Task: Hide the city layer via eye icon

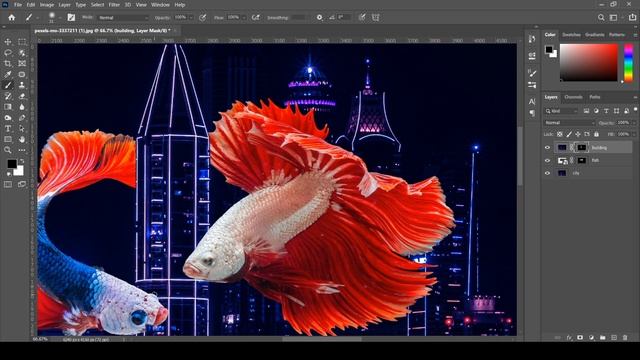Action: (x=547, y=173)
